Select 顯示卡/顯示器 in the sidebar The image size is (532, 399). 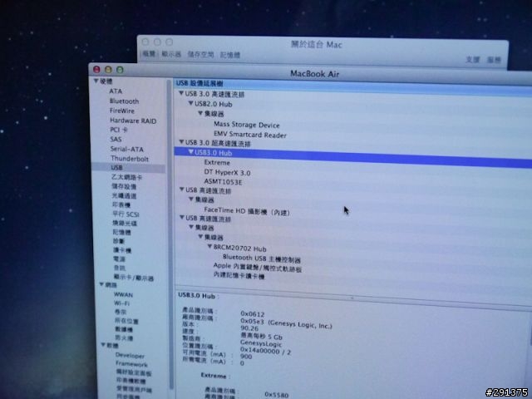tap(134, 278)
